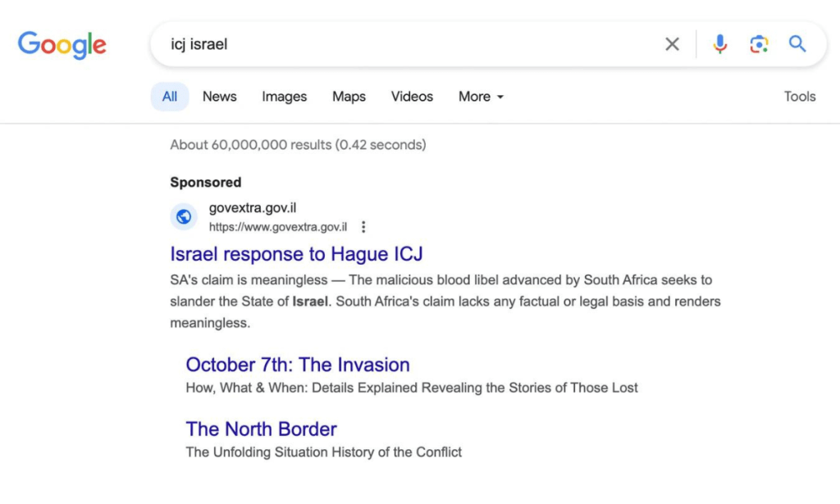The width and height of the screenshot is (840, 504).
Task: Start voice search with microphone icon
Action: tap(720, 44)
